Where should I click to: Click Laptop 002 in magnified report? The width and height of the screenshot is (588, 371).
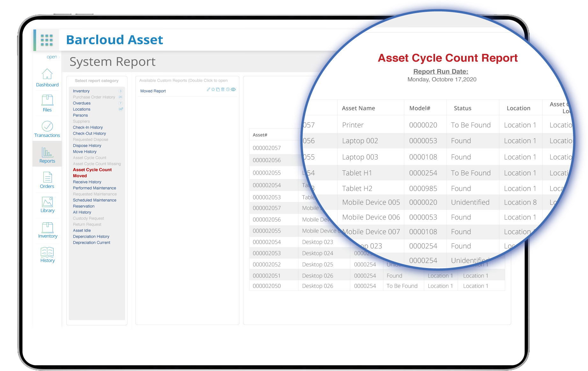pyautogui.click(x=360, y=141)
